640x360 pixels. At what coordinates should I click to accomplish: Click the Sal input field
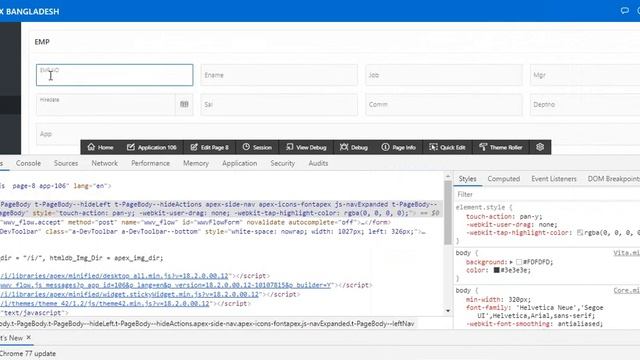(279, 104)
